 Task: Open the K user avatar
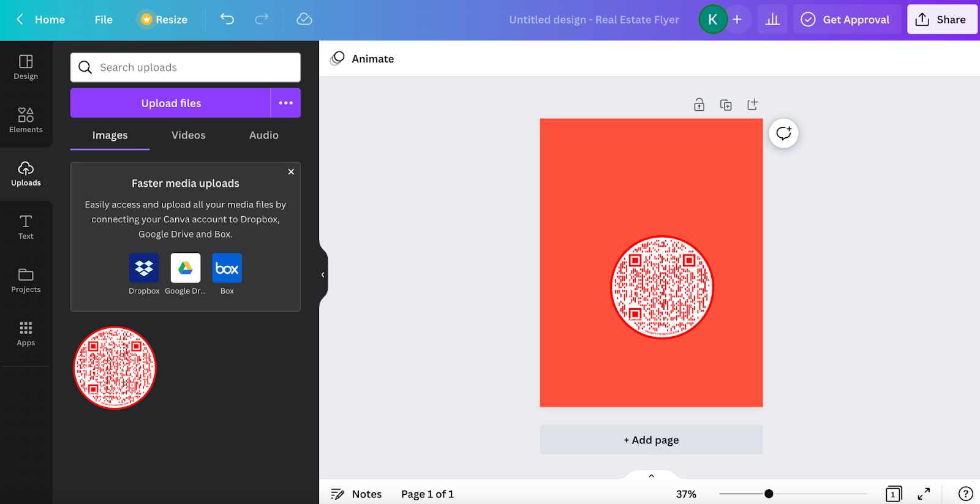(713, 20)
